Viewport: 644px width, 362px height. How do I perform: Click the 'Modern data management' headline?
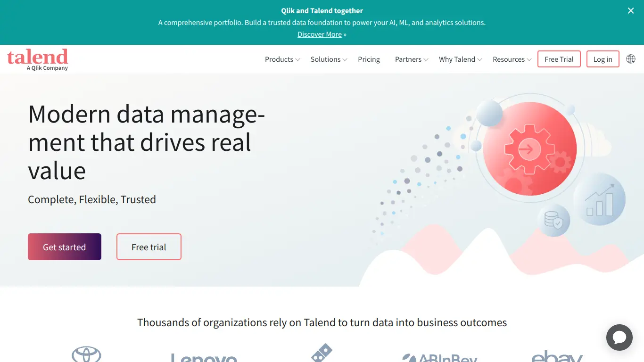147,142
